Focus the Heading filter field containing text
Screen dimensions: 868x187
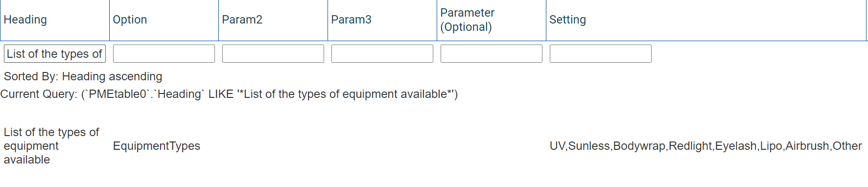pyautogui.click(x=55, y=54)
